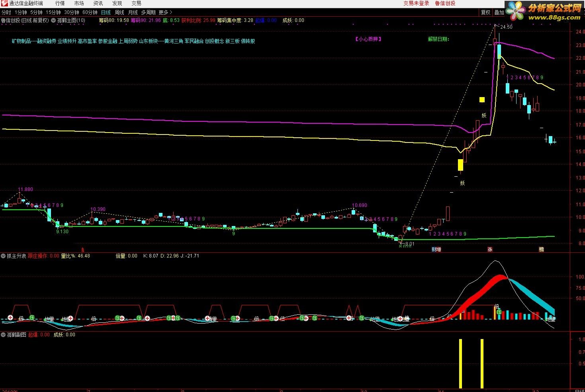
Task: Open the 资讯 menu
Action: [98, 4]
